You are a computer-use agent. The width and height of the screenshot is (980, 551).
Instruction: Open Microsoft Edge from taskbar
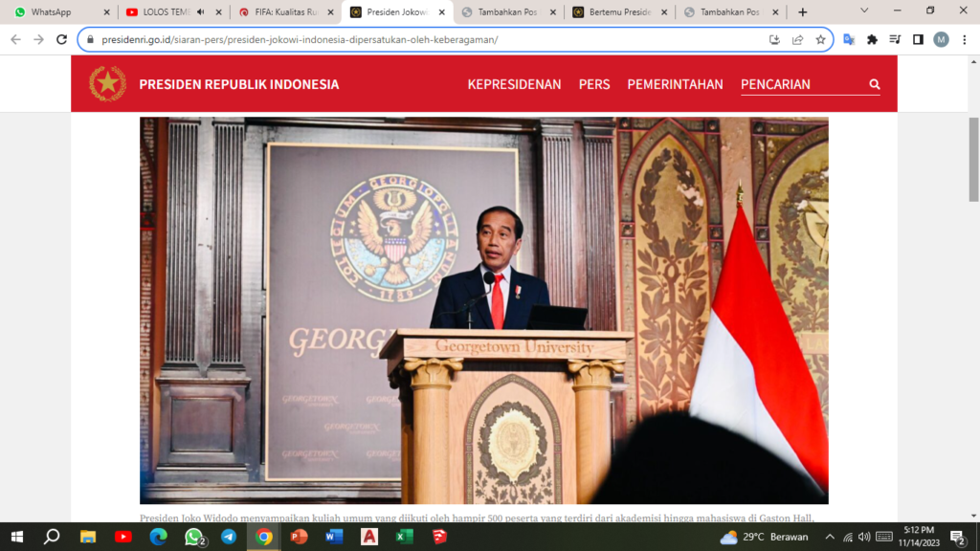pos(158,537)
